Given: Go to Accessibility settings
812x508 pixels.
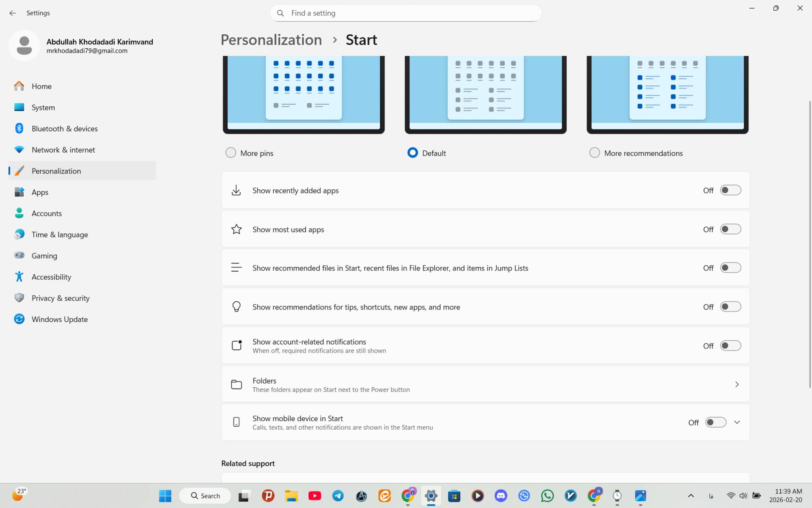Looking at the screenshot, I should pyautogui.click(x=51, y=277).
